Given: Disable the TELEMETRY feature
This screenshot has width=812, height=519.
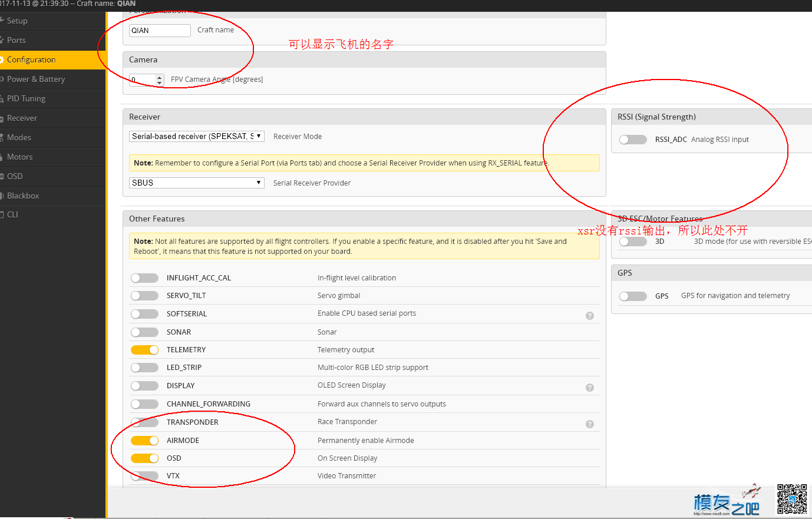Looking at the screenshot, I should tap(144, 350).
